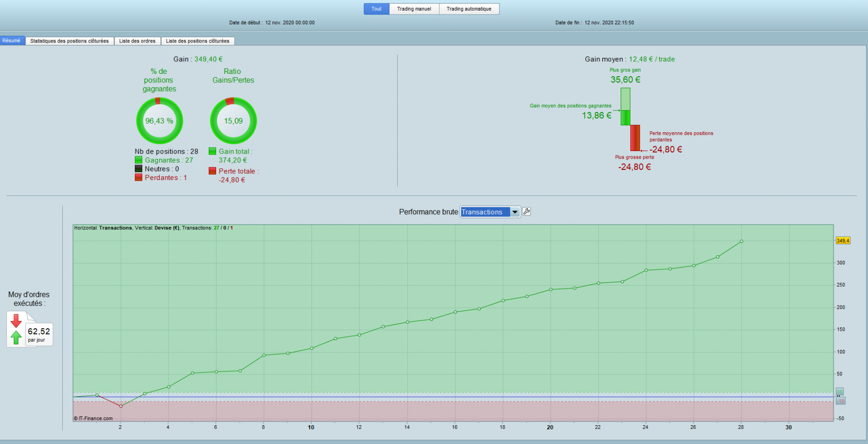Click the Transactions dropdown arrow
The height and width of the screenshot is (444, 868).
coord(515,212)
